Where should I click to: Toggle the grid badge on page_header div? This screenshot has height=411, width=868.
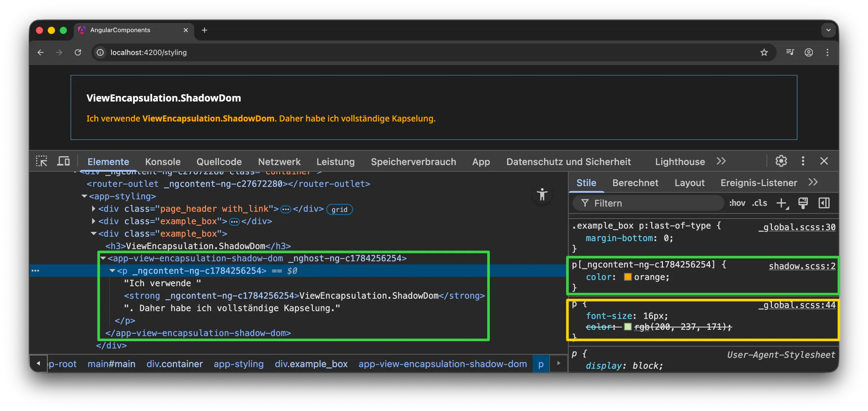(x=339, y=209)
